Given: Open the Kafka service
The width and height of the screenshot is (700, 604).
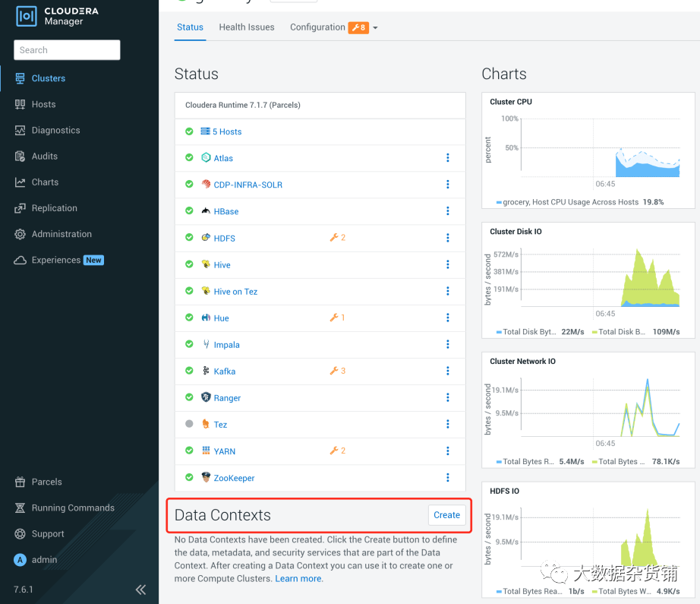Looking at the screenshot, I should 224,372.
